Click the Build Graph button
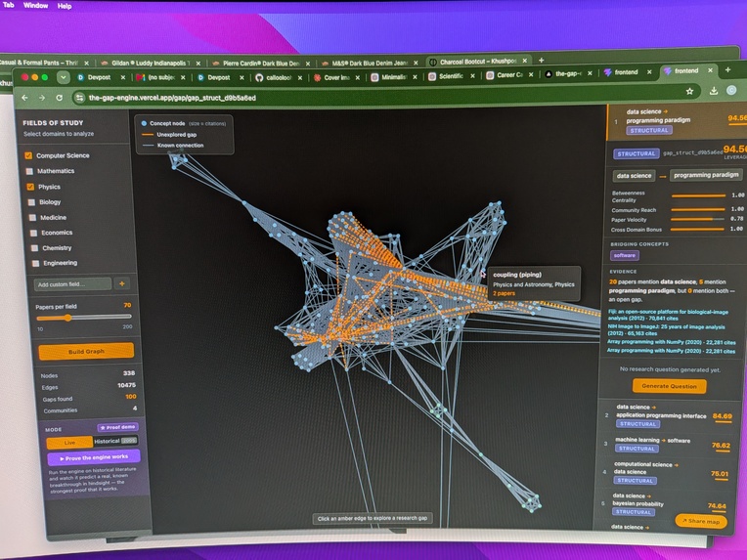Screen dimensions: 747x560 click(x=86, y=352)
